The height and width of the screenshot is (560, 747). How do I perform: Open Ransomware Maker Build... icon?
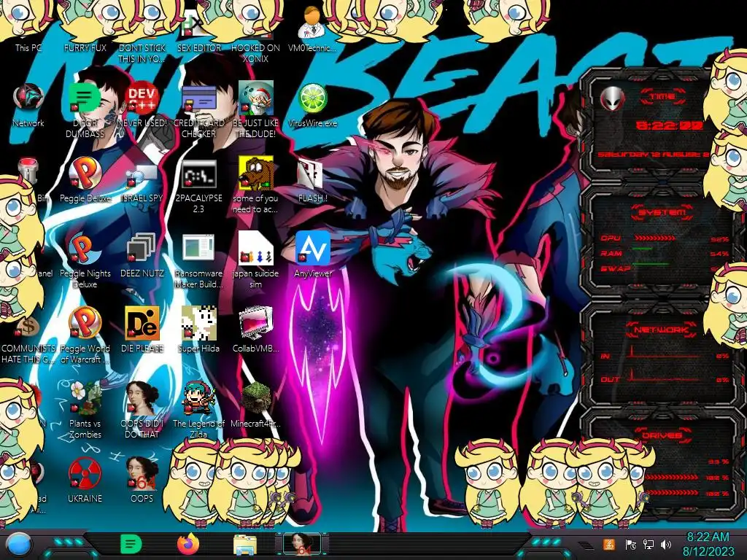[198, 260]
